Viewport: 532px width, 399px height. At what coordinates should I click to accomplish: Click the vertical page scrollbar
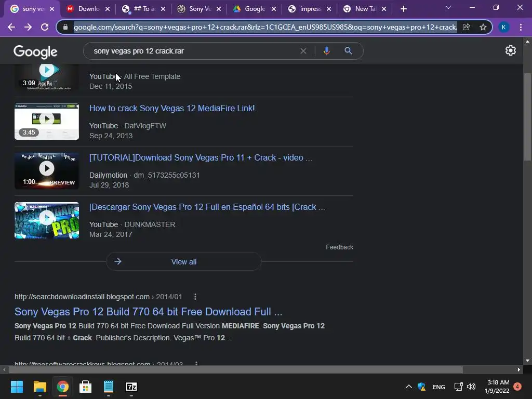click(527, 117)
